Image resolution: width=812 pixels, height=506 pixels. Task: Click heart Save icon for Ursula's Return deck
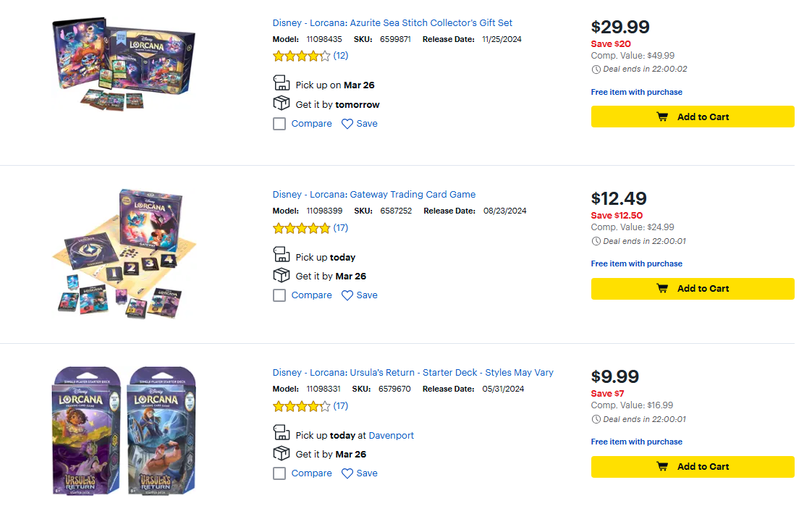coord(347,473)
